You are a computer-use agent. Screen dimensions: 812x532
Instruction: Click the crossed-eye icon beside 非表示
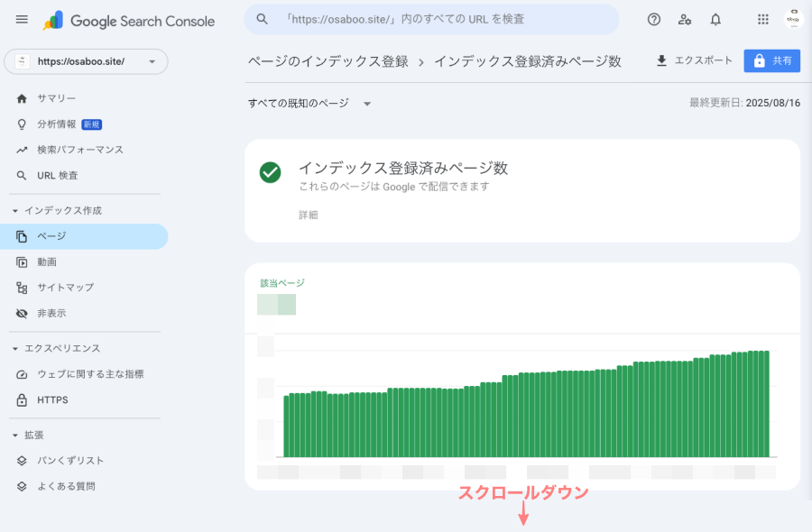pos(22,314)
